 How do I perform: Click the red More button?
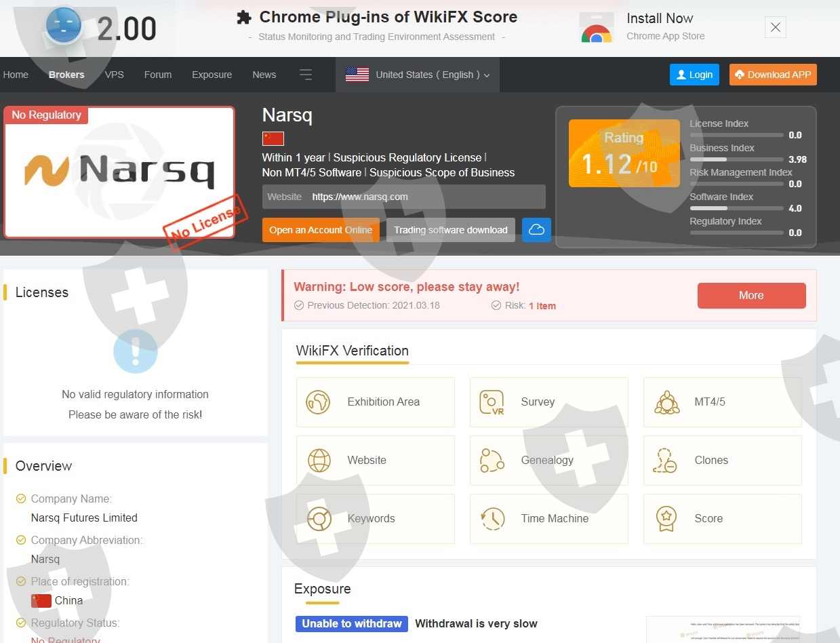[x=751, y=296]
